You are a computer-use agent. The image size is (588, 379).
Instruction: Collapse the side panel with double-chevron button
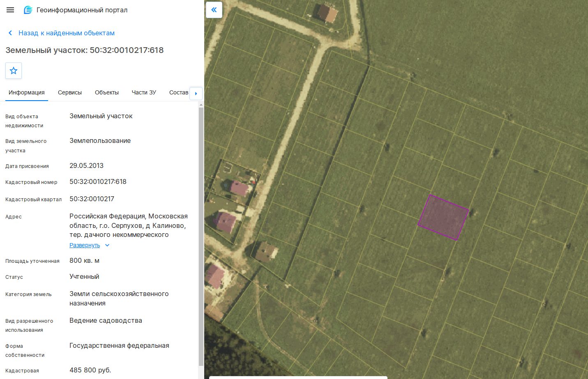coord(214,10)
